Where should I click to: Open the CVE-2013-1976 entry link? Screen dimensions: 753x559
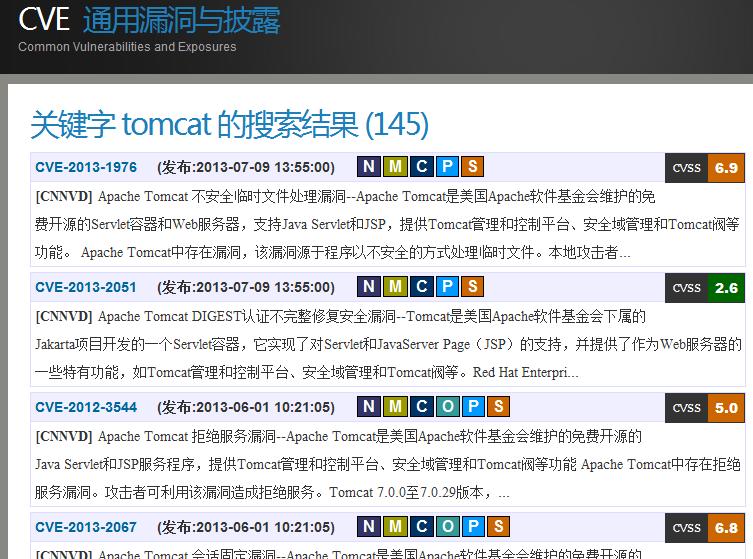click(x=86, y=167)
